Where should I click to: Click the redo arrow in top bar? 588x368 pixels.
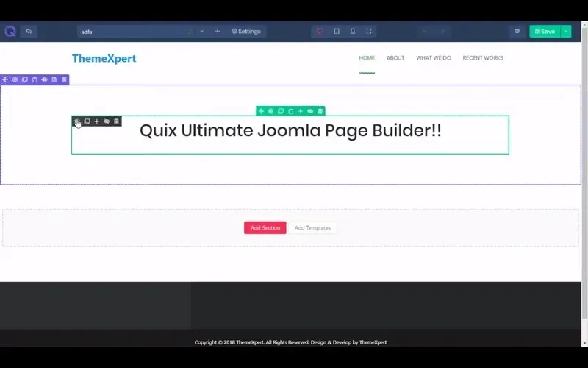443,32
